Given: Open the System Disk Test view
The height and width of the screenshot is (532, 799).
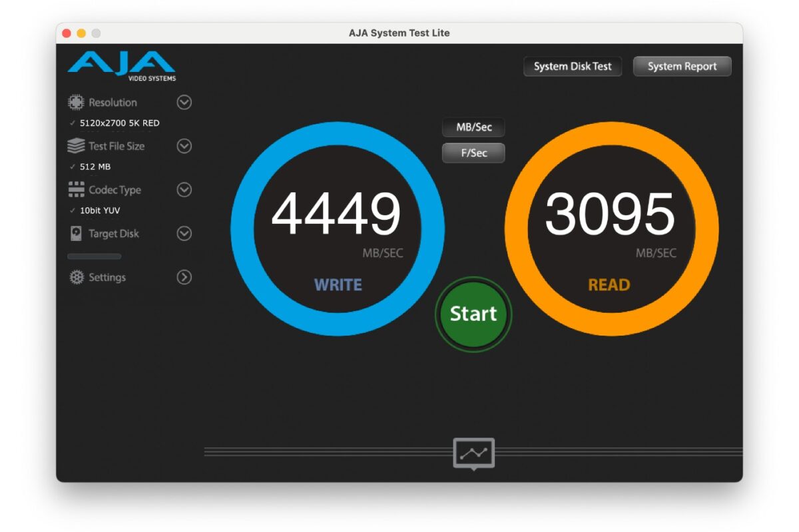Looking at the screenshot, I should tap(573, 67).
